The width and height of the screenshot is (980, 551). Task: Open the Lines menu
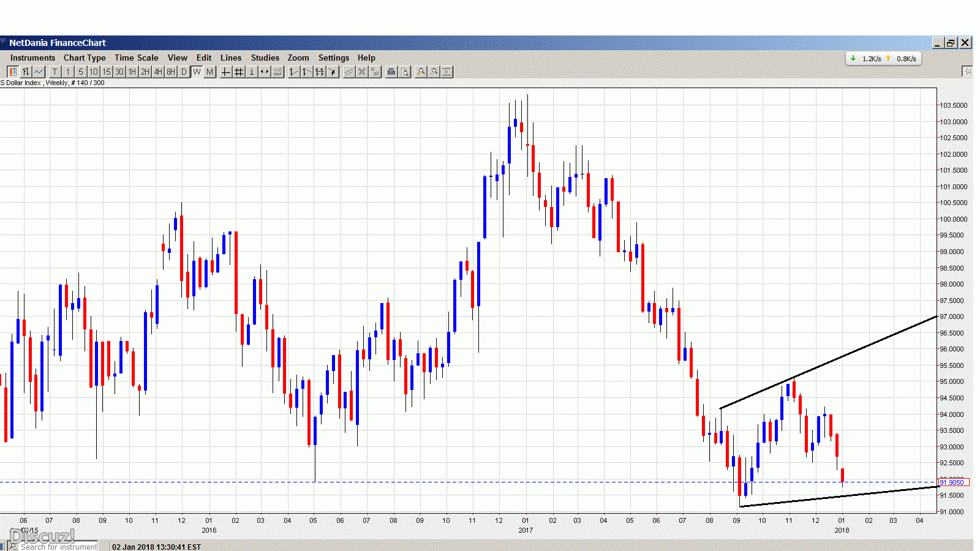coord(231,58)
